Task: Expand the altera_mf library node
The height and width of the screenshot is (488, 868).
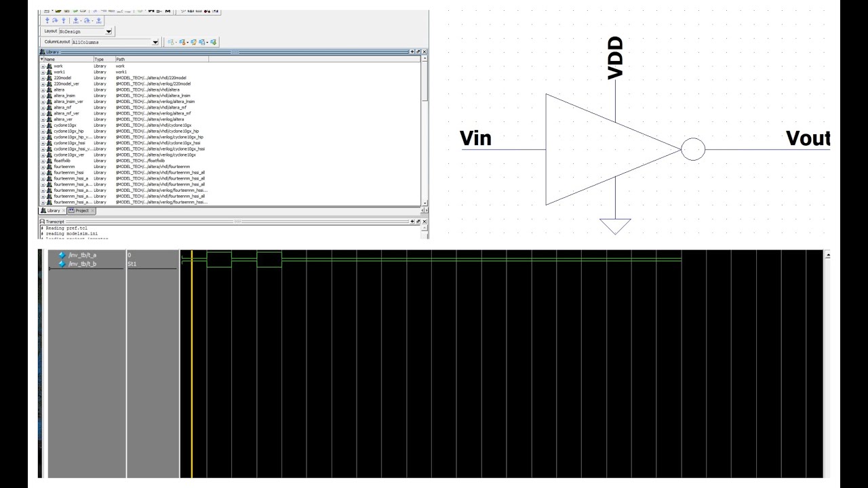Action: tap(43, 107)
